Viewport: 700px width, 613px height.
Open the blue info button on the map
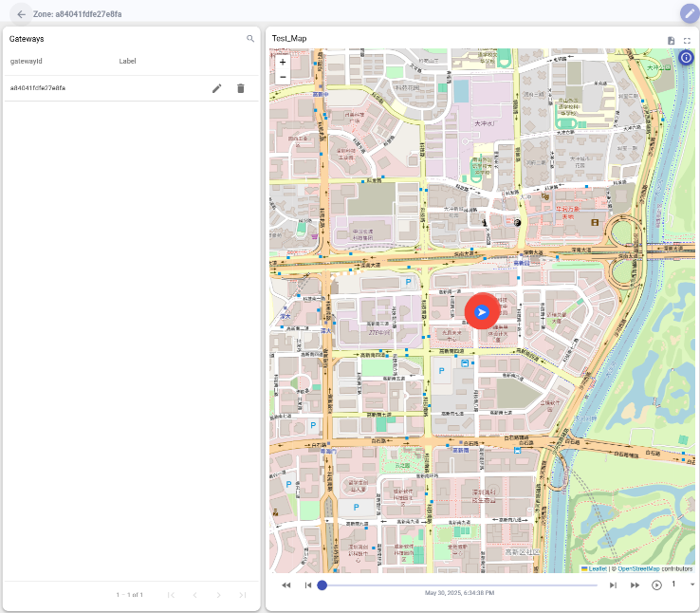[x=686, y=57]
